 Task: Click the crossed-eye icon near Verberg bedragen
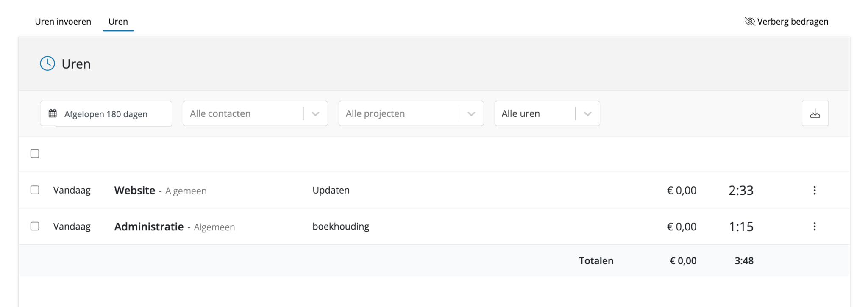750,22
